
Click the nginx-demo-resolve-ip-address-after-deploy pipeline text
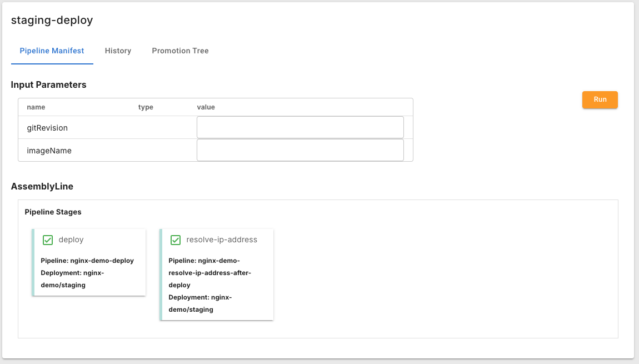(x=210, y=272)
